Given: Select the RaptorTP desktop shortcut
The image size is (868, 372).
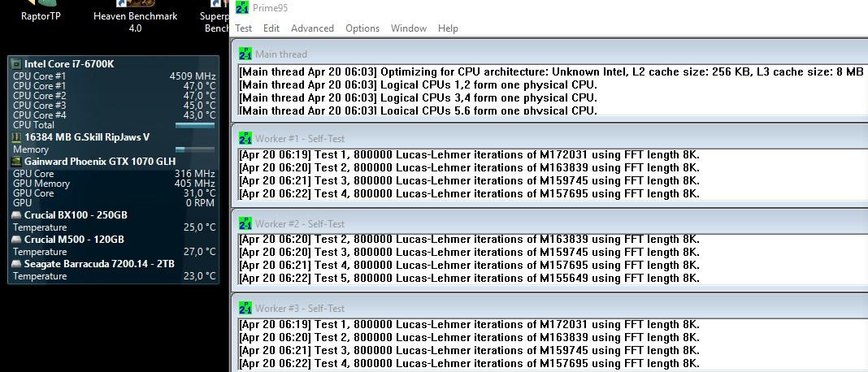Looking at the screenshot, I should [x=41, y=11].
